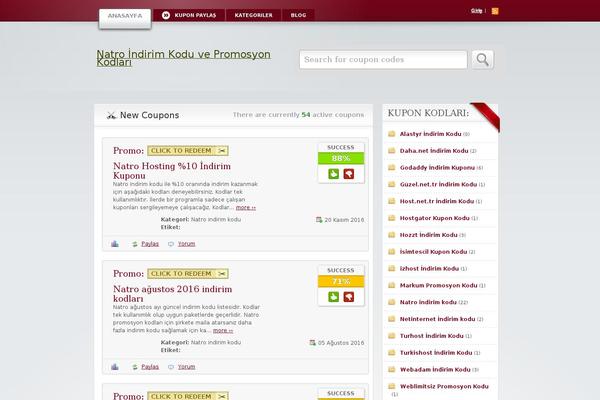The width and height of the screenshot is (600, 400).
Task: Open İsimtescil Kupon Kodu category
Action: (x=434, y=252)
